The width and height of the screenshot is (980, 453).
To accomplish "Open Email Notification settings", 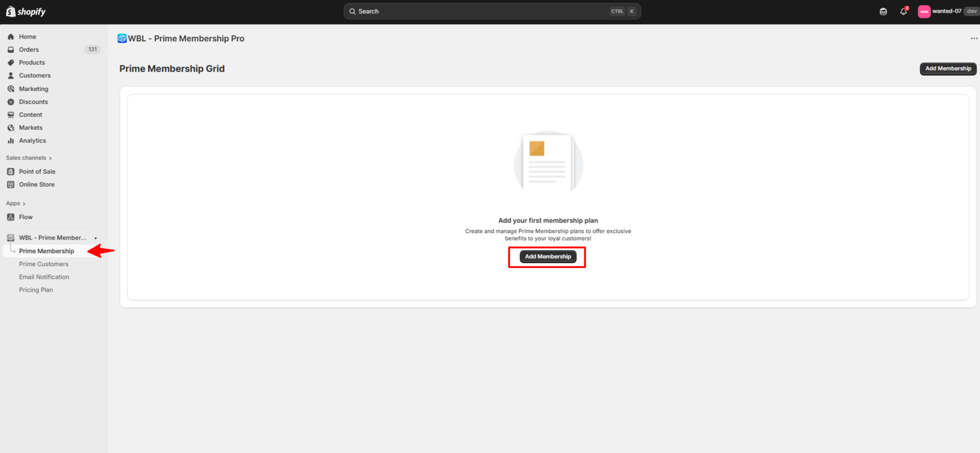I will click(44, 277).
